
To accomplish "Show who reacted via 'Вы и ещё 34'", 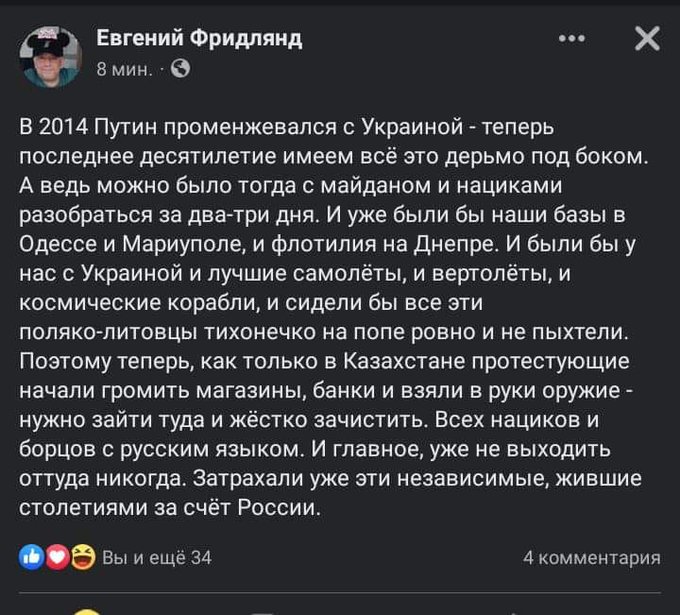I will pyautogui.click(x=157, y=558).
